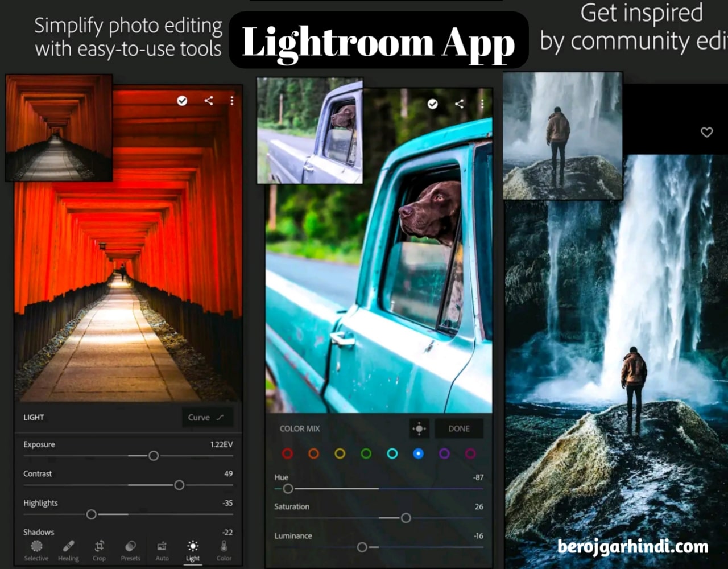
Task: Click the COLOR MIX heading
Action: click(300, 428)
